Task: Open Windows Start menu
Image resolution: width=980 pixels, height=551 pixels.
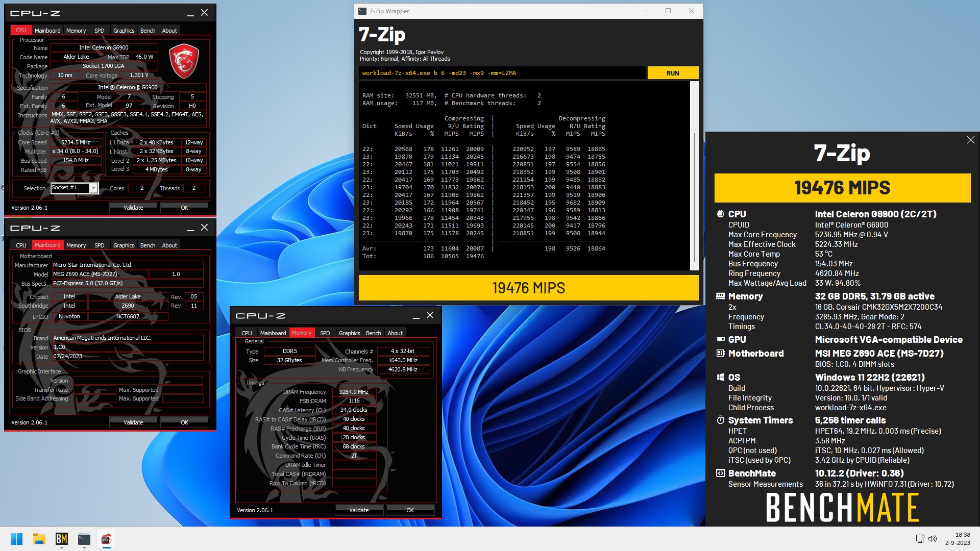Action: pyautogui.click(x=16, y=539)
